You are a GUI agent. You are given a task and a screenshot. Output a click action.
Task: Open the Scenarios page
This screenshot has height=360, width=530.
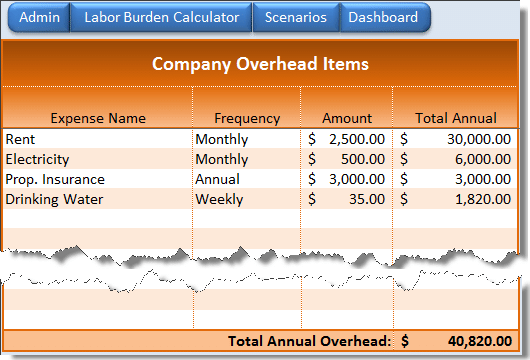[296, 17]
